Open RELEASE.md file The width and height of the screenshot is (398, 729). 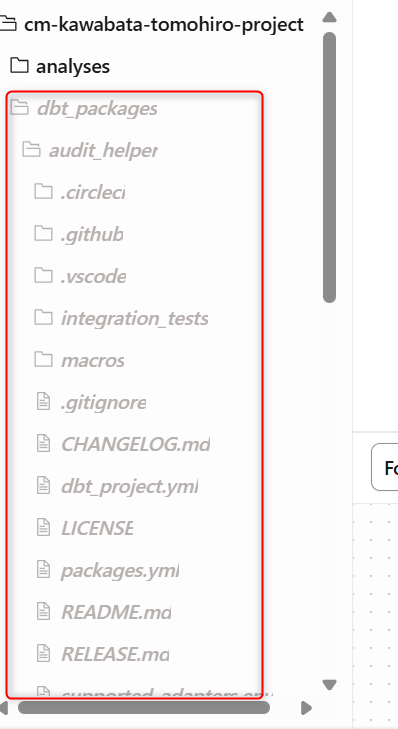[x=115, y=654]
